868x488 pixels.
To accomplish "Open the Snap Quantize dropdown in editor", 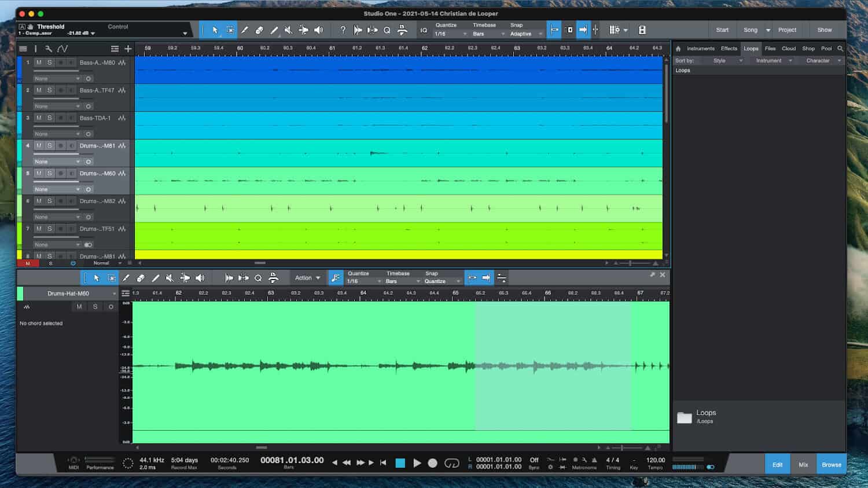I will tap(442, 282).
